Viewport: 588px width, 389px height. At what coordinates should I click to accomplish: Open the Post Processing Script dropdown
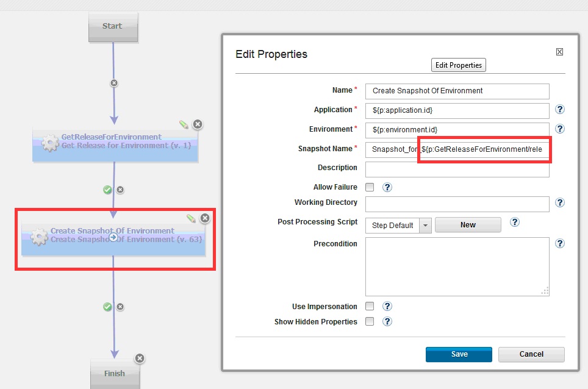coord(425,225)
